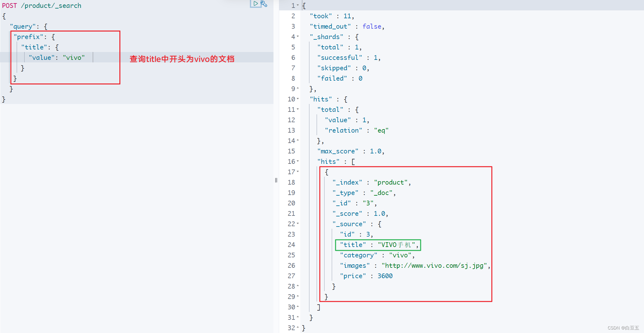Screen dimensions: 644x333
Task: Click the fold marker at line 14
Action: 298,141
